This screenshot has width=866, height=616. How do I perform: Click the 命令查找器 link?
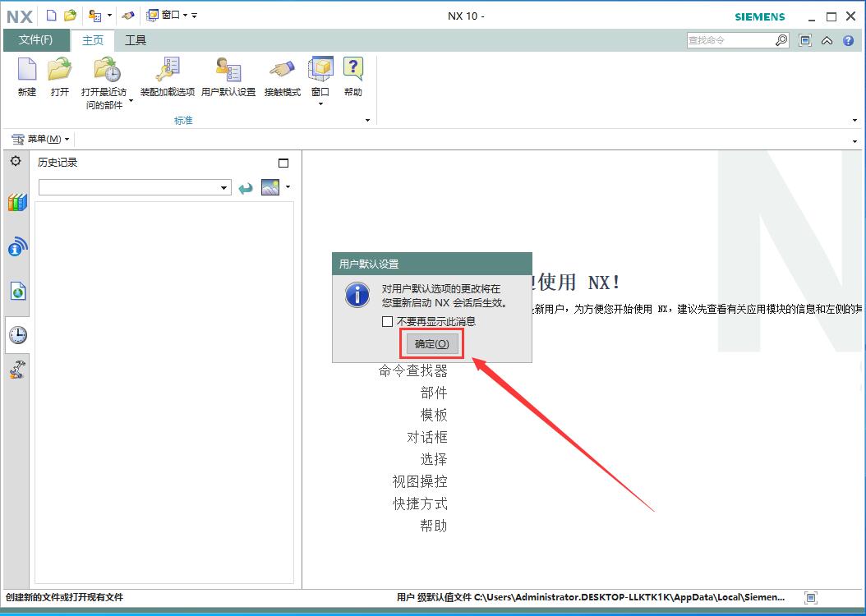click(412, 371)
